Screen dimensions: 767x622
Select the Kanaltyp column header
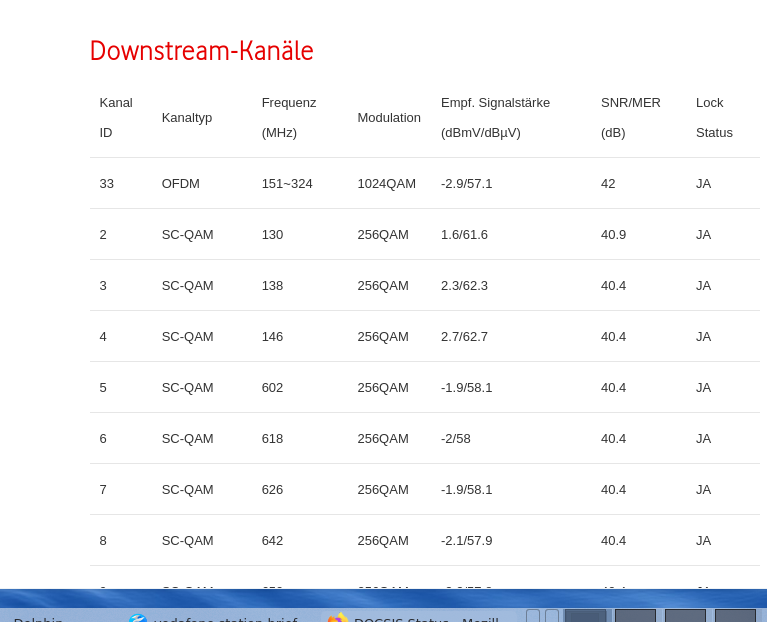187,118
